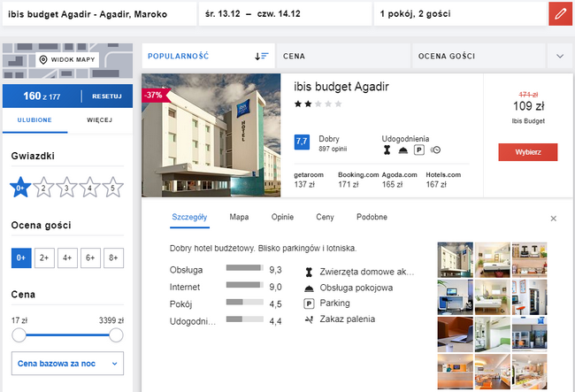Click the parking icon in the details list
575x392 pixels.
309,304
